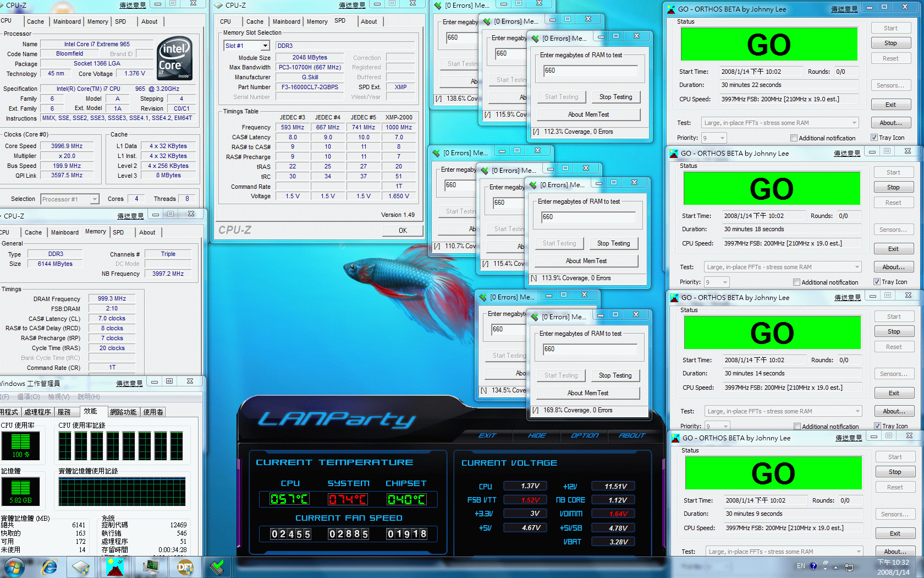Click the 傳送意見 link on the Task Manager title bar

[x=129, y=383]
